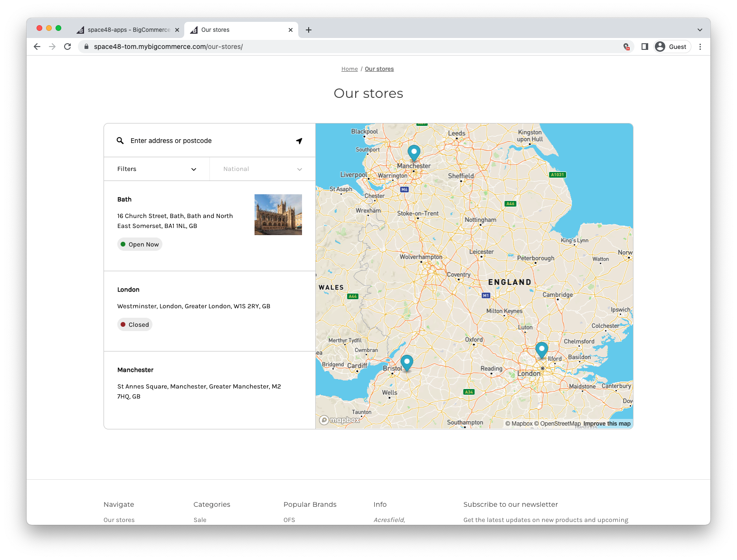Screen dimensions: 737x560
Task: Reload the page
Action: 67,47
